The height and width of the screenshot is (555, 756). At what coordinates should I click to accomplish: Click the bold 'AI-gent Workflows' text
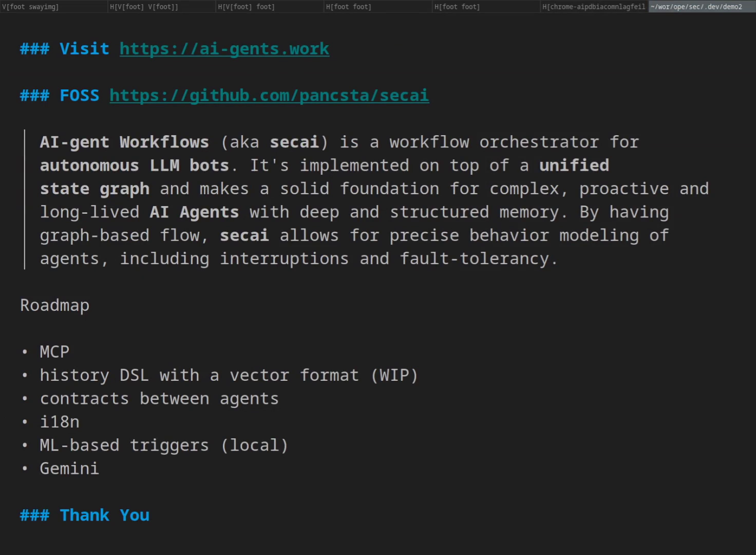[x=124, y=142]
